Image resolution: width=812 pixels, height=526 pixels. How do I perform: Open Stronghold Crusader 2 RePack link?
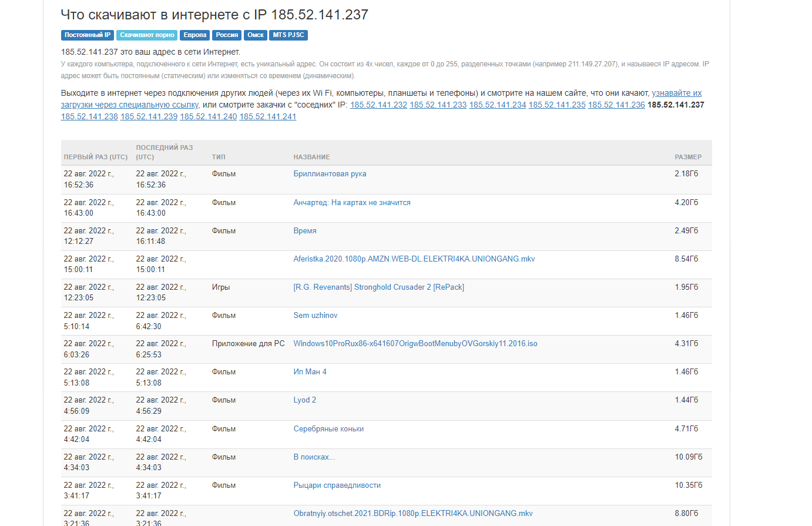point(378,287)
